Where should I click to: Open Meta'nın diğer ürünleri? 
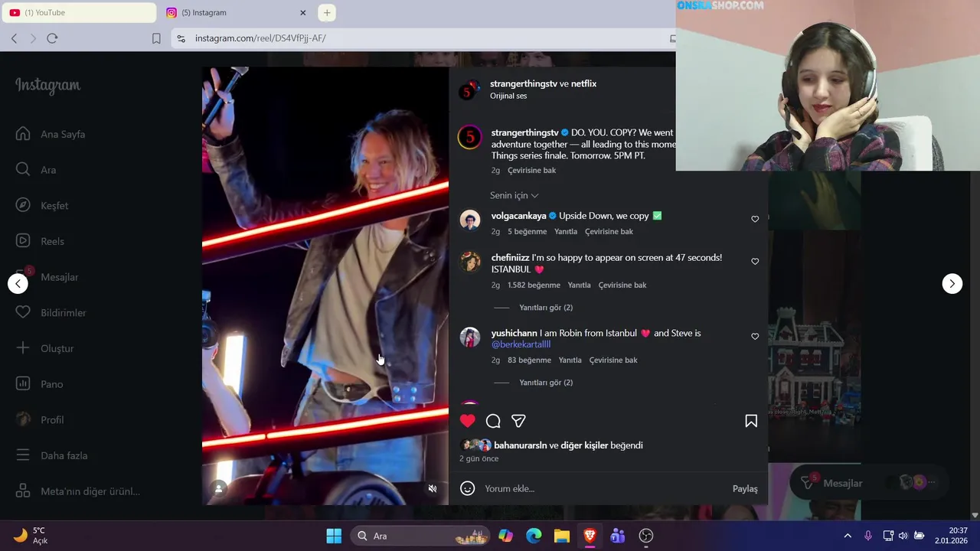pos(77,491)
